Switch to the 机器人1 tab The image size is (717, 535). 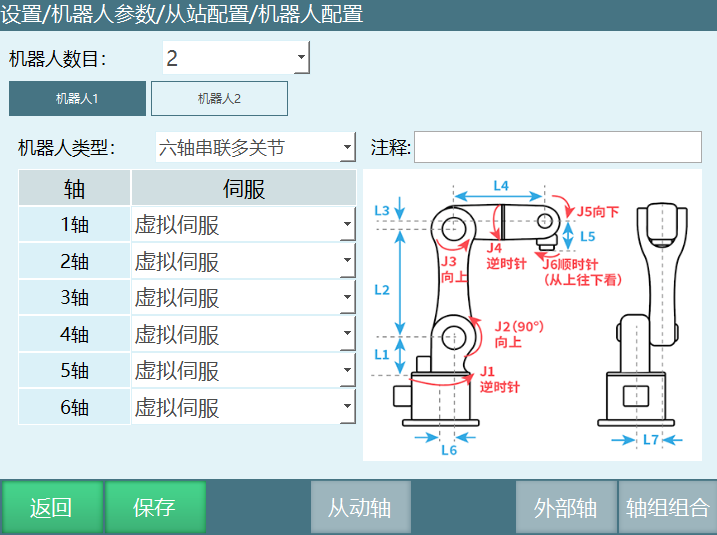(x=78, y=99)
